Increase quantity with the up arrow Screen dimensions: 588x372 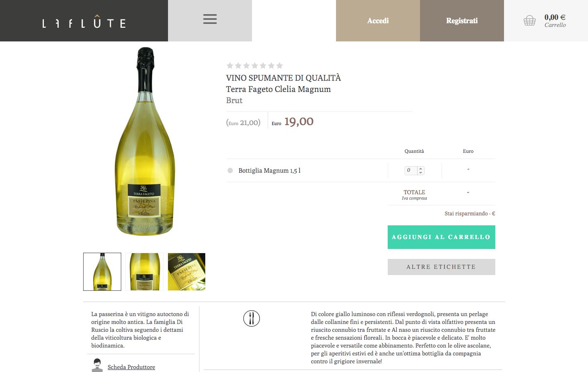tap(421, 168)
